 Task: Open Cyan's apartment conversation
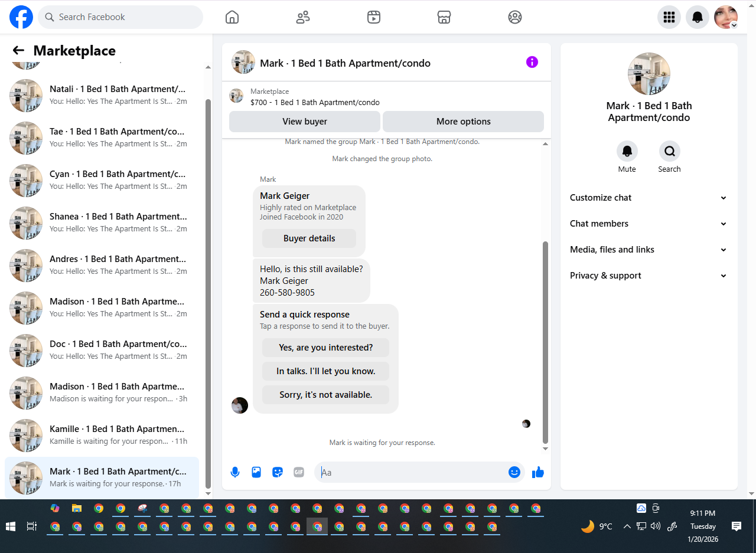[102, 181]
